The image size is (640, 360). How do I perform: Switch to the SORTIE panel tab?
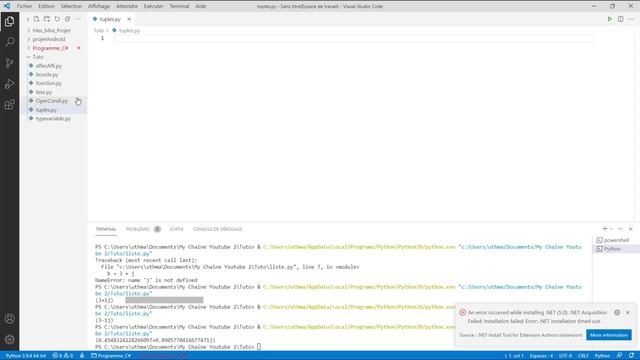point(176,229)
